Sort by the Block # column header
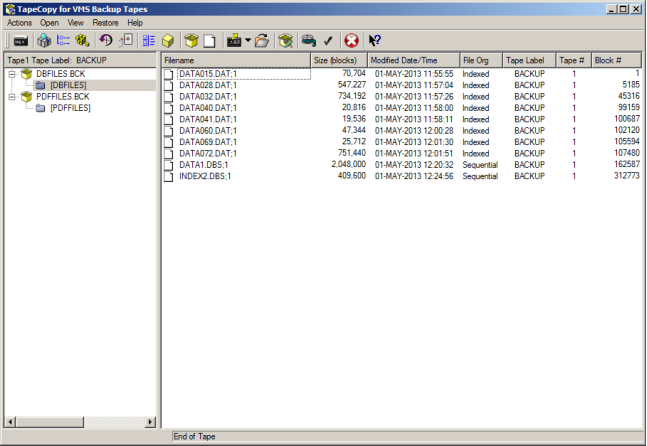Screen dimensions: 647x446 (616, 60)
